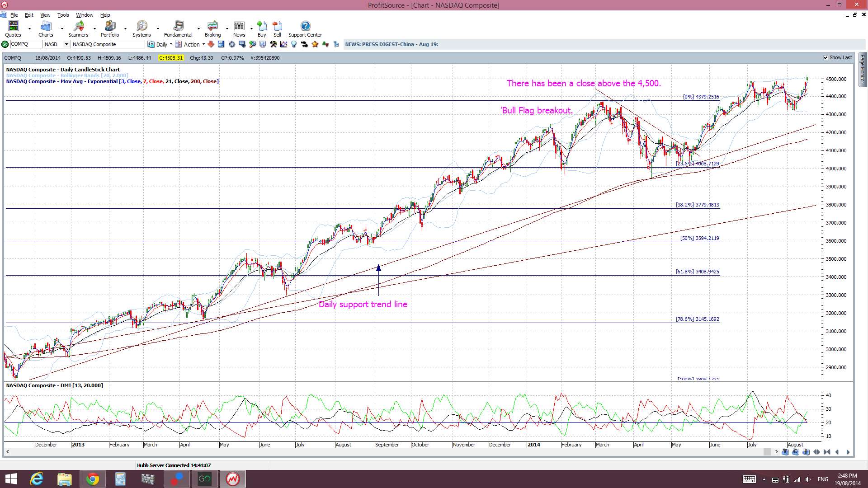Open the Portfolio tool
868x488 pixels.
point(110,29)
